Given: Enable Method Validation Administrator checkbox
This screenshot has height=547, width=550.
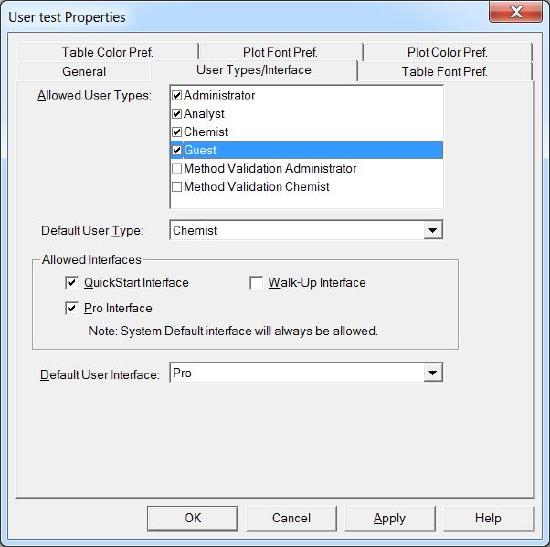Looking at the screenshot, I should (x=177, y=169).
